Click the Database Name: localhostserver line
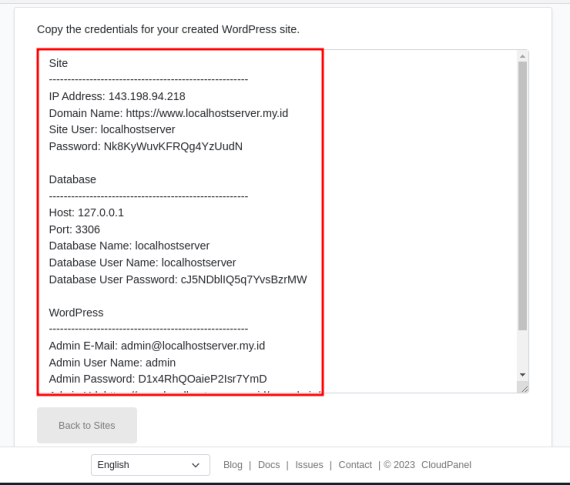570x485 pixels. click(x=129, y=246)
